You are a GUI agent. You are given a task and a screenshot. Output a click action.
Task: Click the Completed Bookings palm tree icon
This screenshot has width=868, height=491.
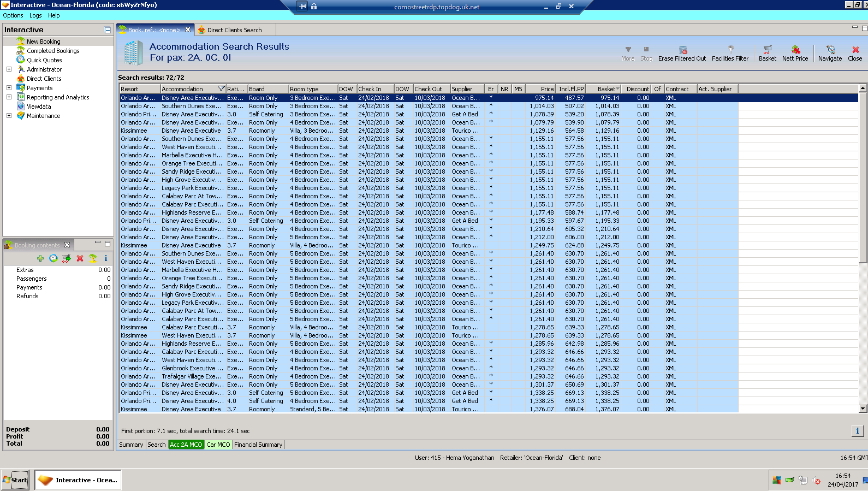pos(21,50)
